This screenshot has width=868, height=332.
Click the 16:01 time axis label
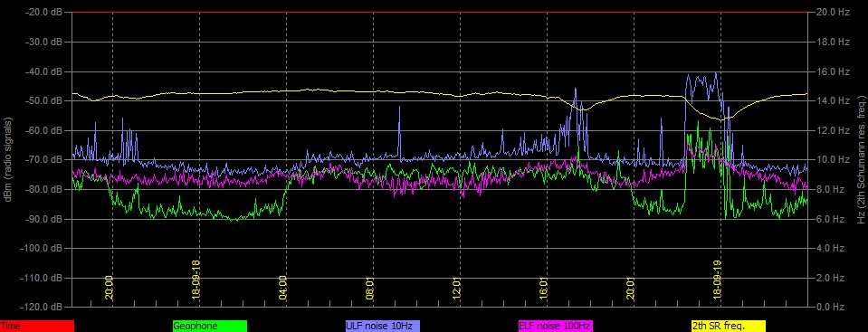[x=544, y=288]
